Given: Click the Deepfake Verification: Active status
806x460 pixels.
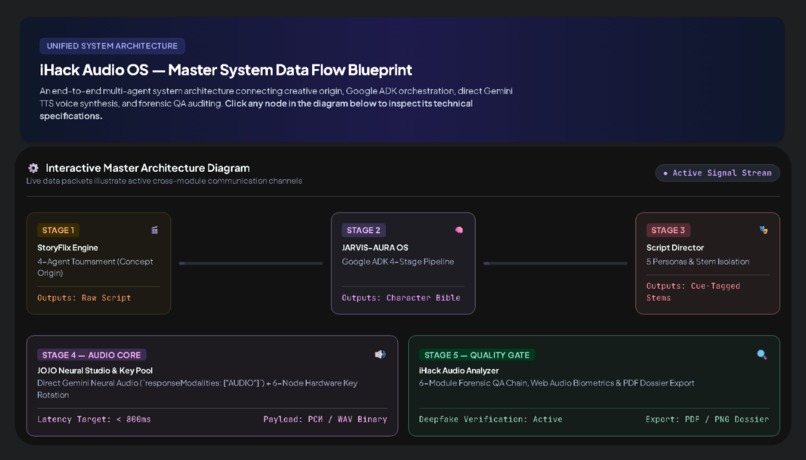Looking at the screenshot, I should (490, 419).
